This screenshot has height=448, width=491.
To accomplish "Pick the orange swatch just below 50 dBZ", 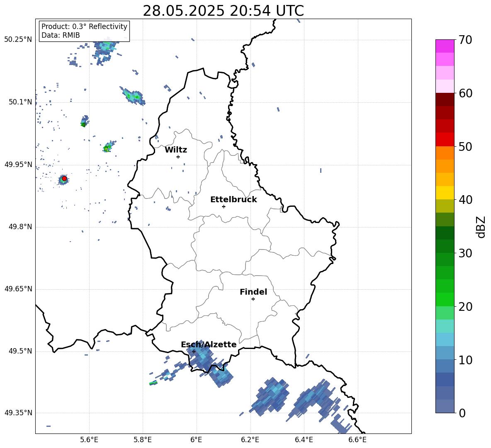I will click(x=445, y=153).
